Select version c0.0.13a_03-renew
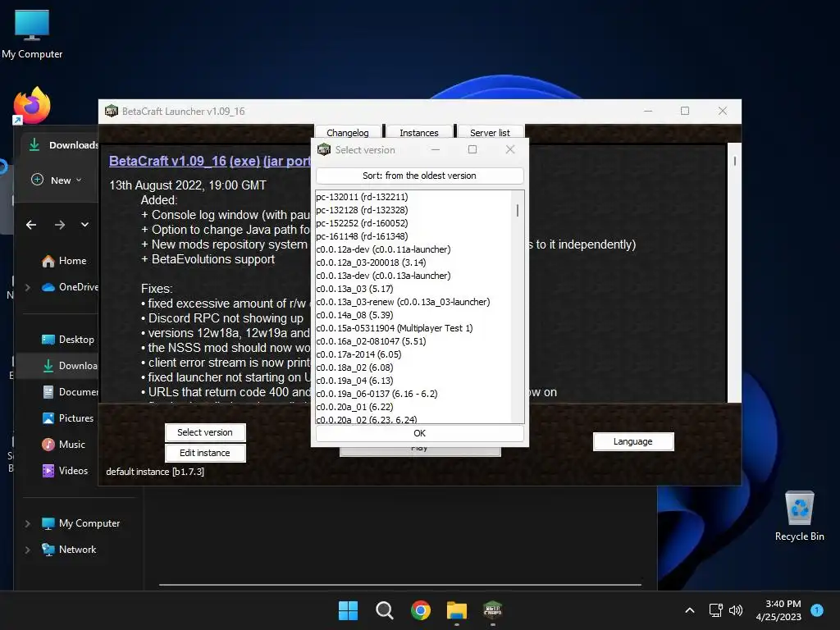 click(x=413, y=302)
